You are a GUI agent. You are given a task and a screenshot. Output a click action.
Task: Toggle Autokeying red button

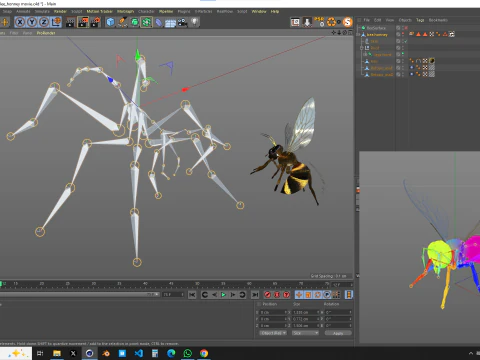[x=277, y=295]
